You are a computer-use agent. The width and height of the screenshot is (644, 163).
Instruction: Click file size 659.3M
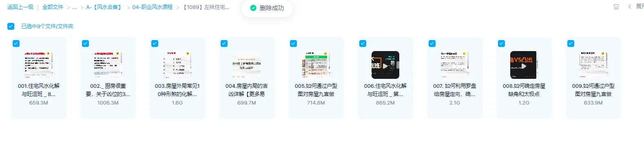[x=39, y=103]
